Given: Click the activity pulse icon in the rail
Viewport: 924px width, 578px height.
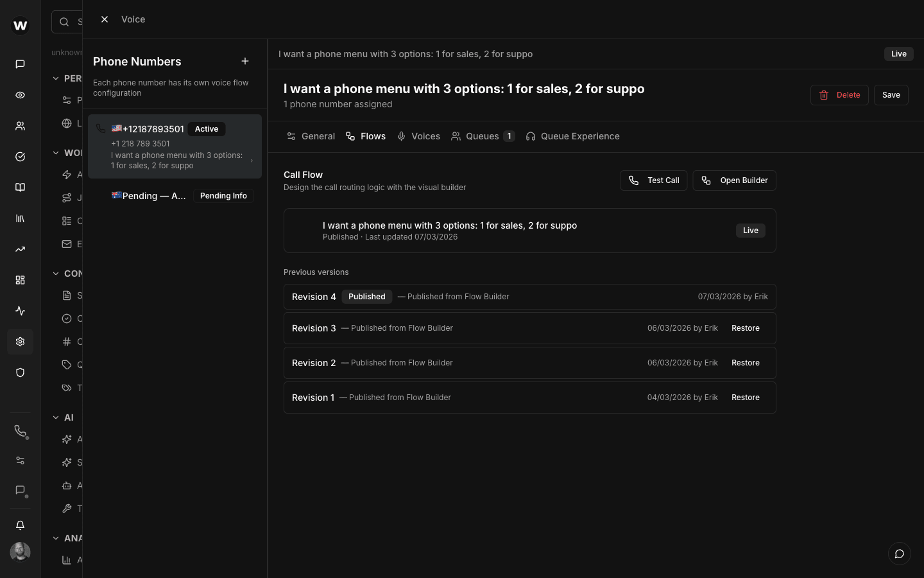Looking at the screenshot, I should (20, 310).
